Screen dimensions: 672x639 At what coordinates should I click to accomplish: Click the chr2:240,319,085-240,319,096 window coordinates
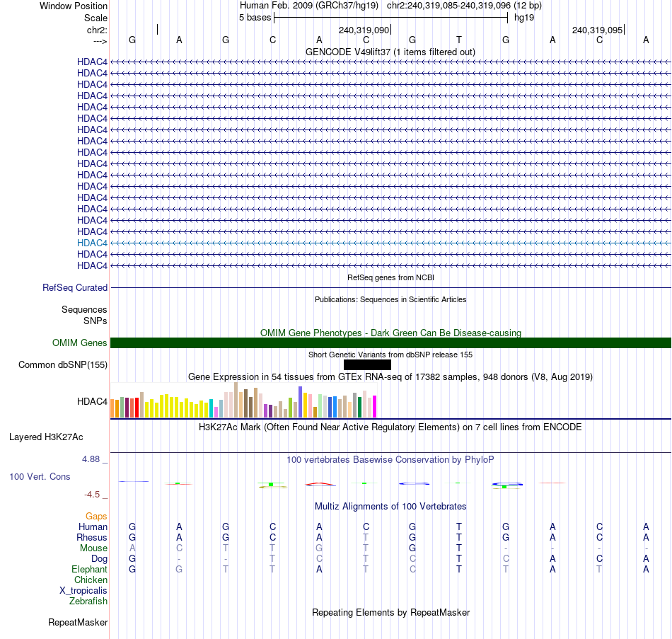[x=448, y=6]
